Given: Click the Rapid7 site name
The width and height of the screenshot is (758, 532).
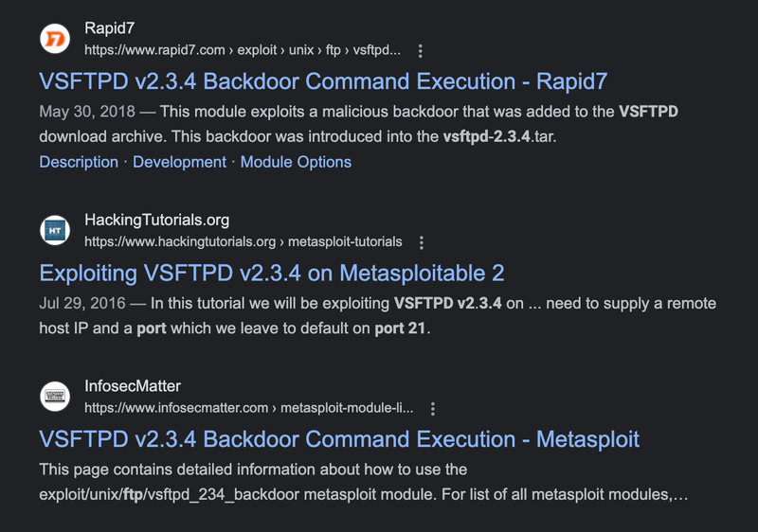Looking at the screenshot, I should 110,29.
